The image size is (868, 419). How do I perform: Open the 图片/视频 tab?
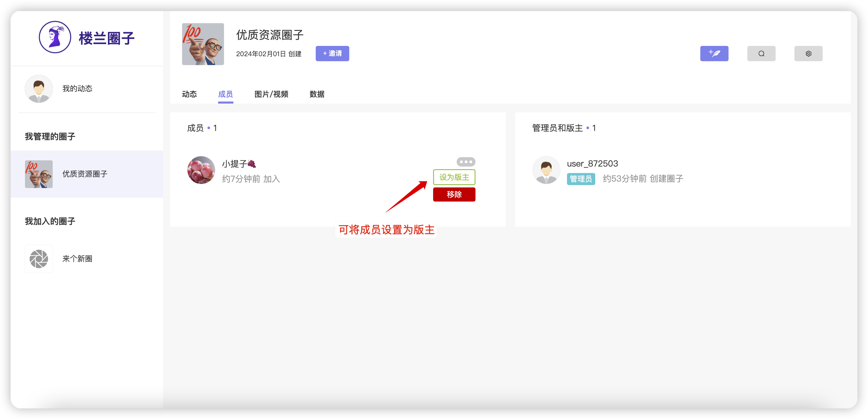(x=271, y=94)
